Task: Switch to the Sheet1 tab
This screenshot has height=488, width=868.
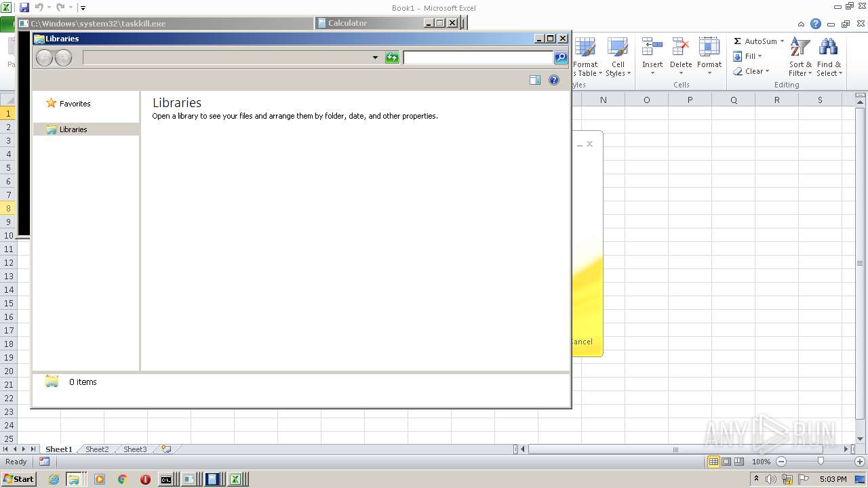Action: pyautogui.click(x=58, y=449)
